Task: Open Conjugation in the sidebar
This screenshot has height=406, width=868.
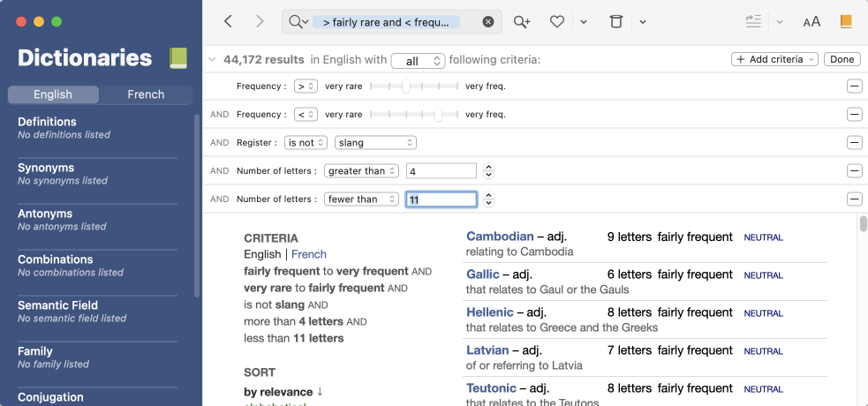Action: pos(50,397)
